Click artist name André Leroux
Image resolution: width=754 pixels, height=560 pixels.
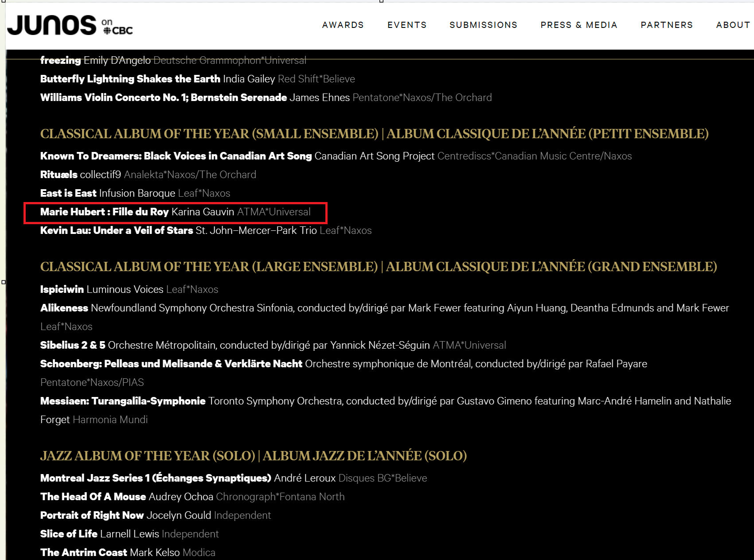(x=305, y=478)
